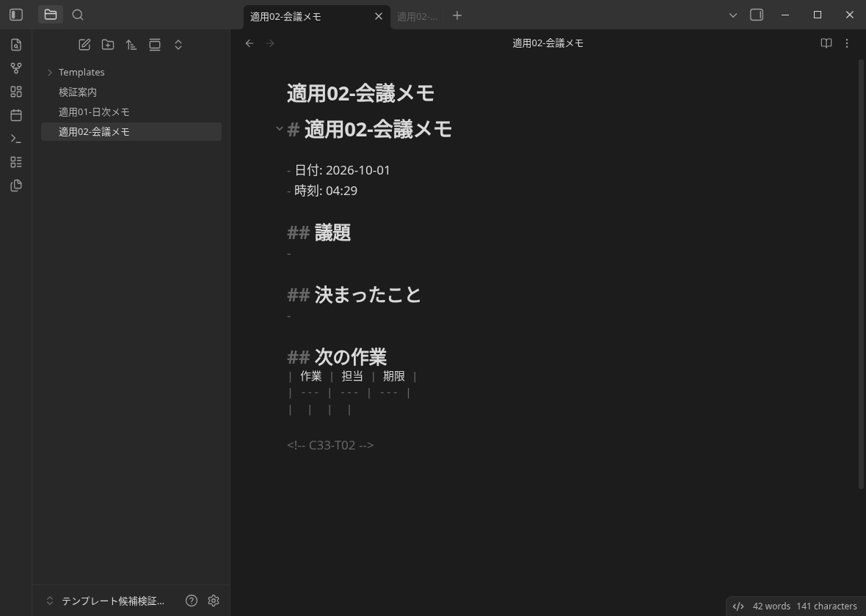This screenshot has width=866, height=616.
Task: Open the vault switcher テンプレート候補検証
Action: [107, 601]
